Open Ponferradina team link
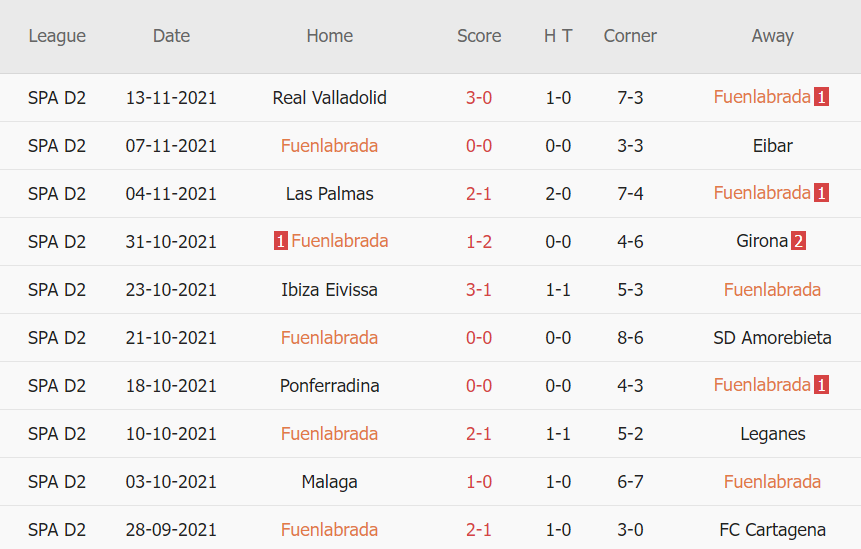The height and width of the screenshot is (549, 861). 329,386
